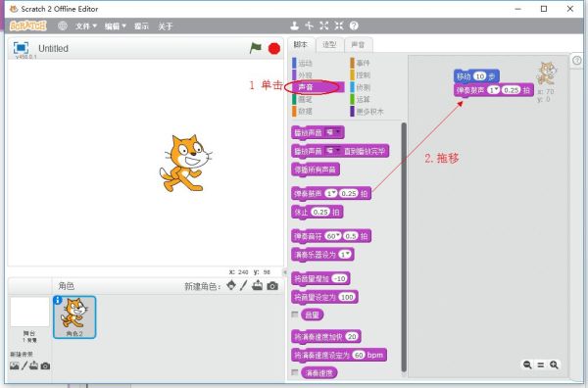Screen dimensions: 588x388
Task: Open the 提示 tips menu
Action: pos(141,25)
